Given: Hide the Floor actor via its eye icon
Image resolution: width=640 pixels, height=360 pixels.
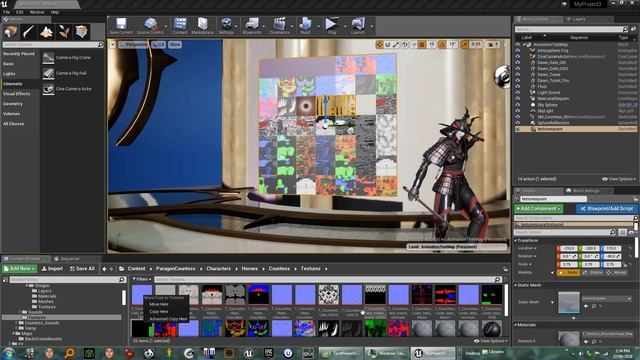Looking at the screenshot, I should pyautogui.click(x=518, y=87).
